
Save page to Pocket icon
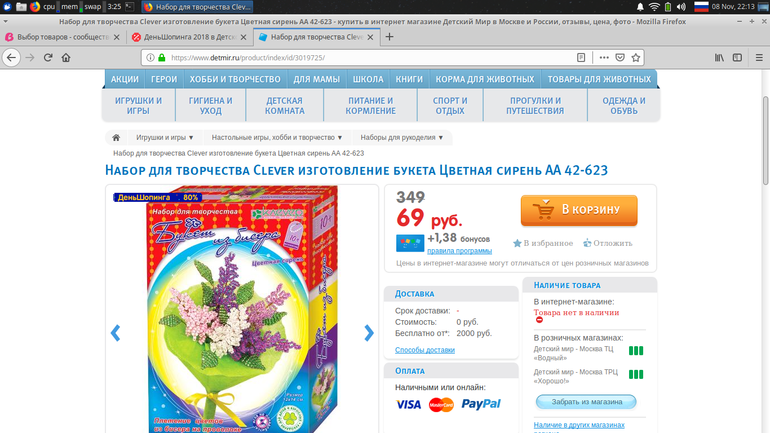tap(620, 57)
